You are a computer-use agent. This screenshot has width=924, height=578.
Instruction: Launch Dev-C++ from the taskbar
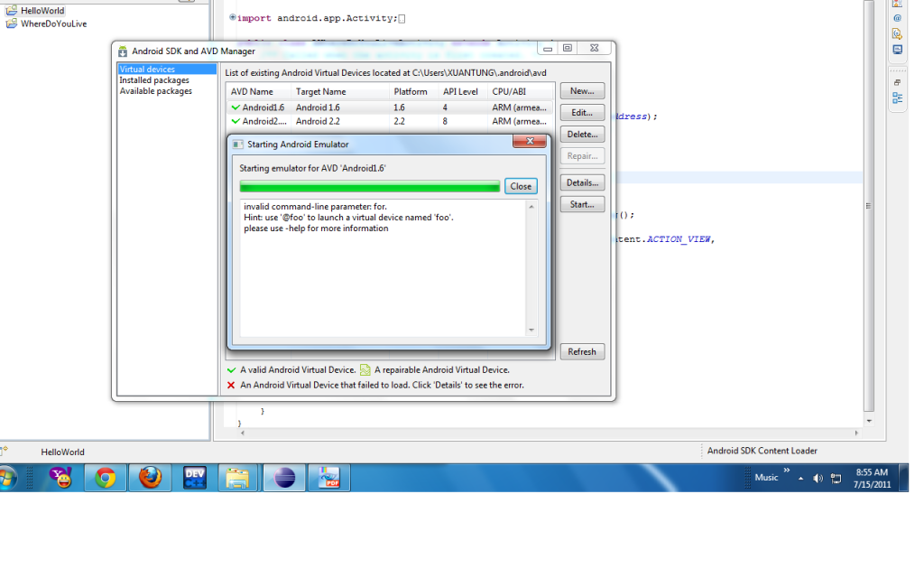(195, 478)
